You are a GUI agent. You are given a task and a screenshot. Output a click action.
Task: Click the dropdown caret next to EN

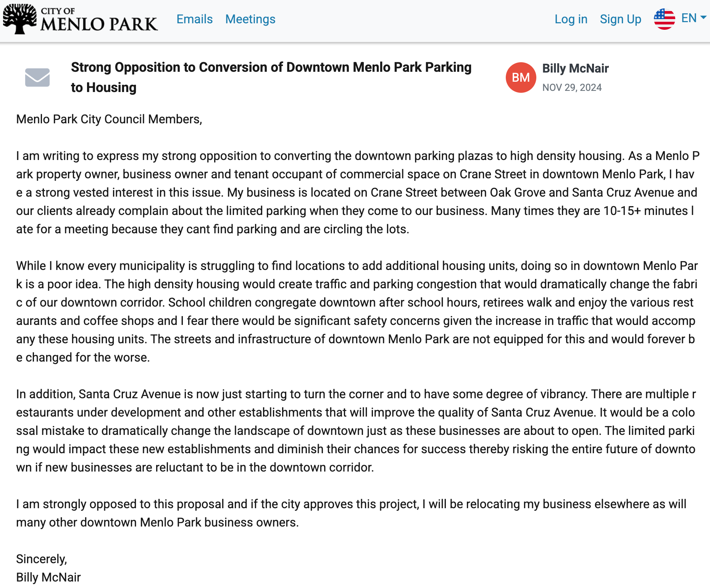703,18
